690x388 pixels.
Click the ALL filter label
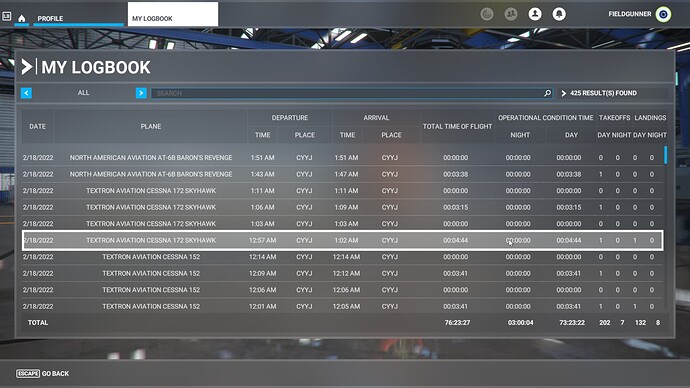pos(83,93)
